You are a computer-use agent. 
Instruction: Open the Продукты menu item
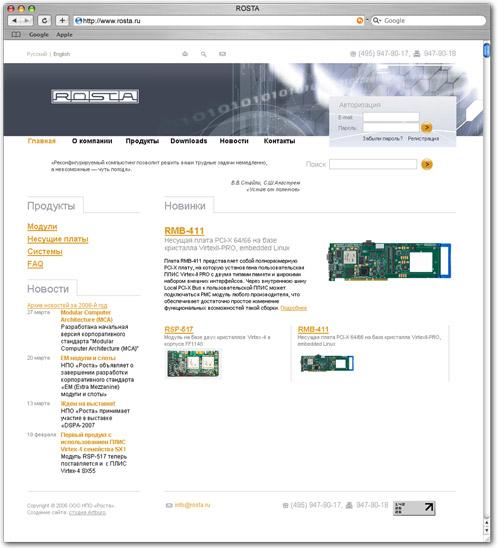(x=142, y=141)
